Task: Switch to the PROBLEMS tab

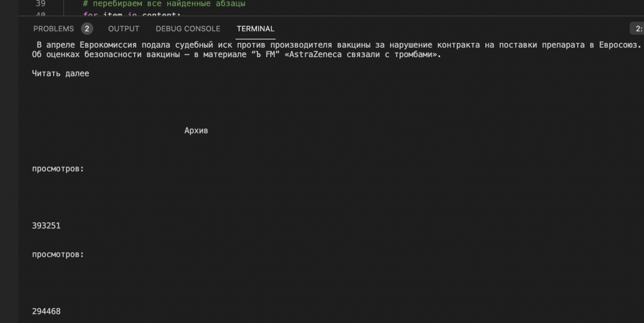Action: click(54, 29)
